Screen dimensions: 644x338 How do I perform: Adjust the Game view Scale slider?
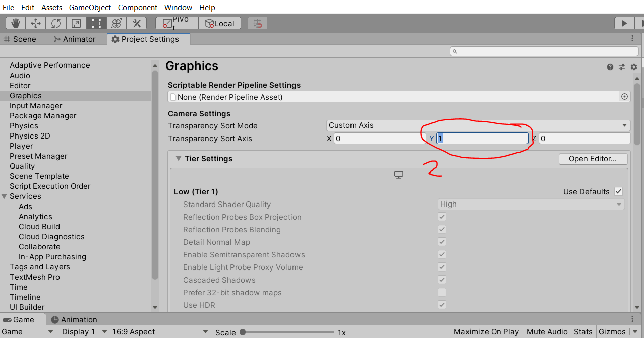(x=244, y=331)
